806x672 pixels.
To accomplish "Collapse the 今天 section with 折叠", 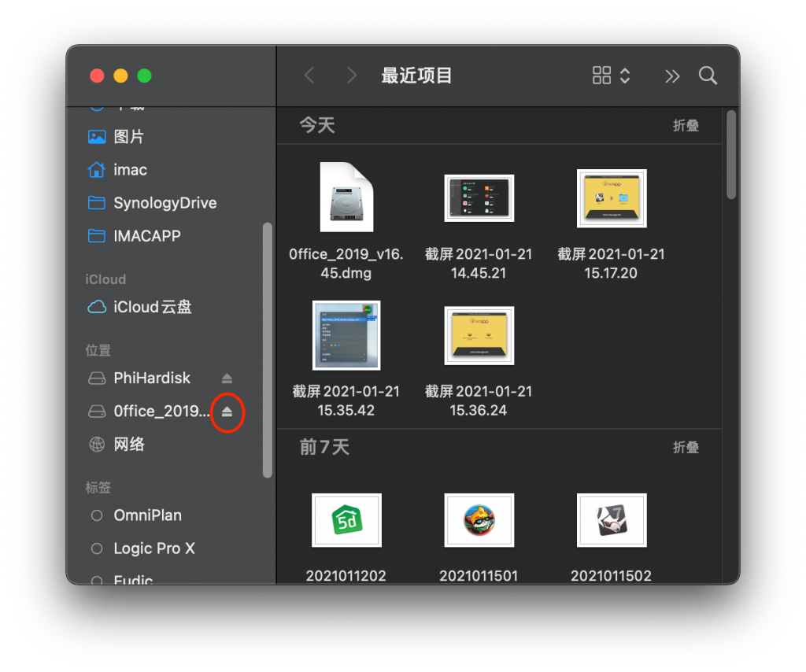I will tap(686, 125).
